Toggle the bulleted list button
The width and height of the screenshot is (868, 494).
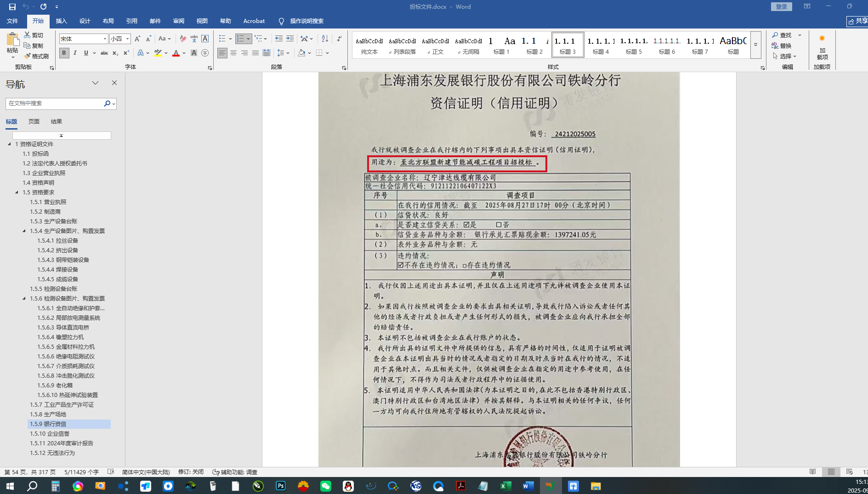click(x=222, y=39)
